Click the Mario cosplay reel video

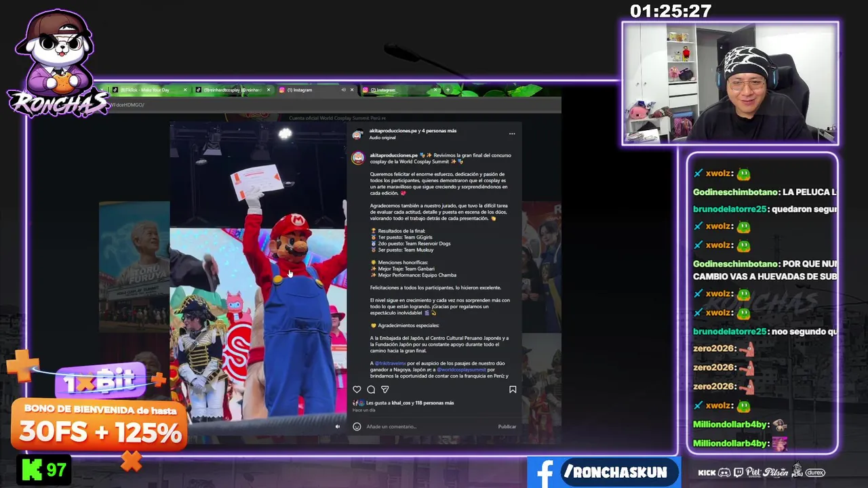(258, 278)
